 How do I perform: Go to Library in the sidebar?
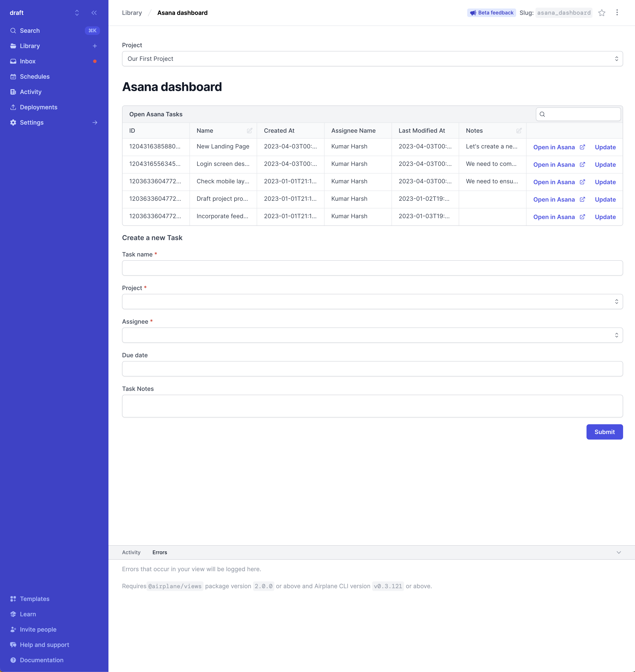pos(30,46)
